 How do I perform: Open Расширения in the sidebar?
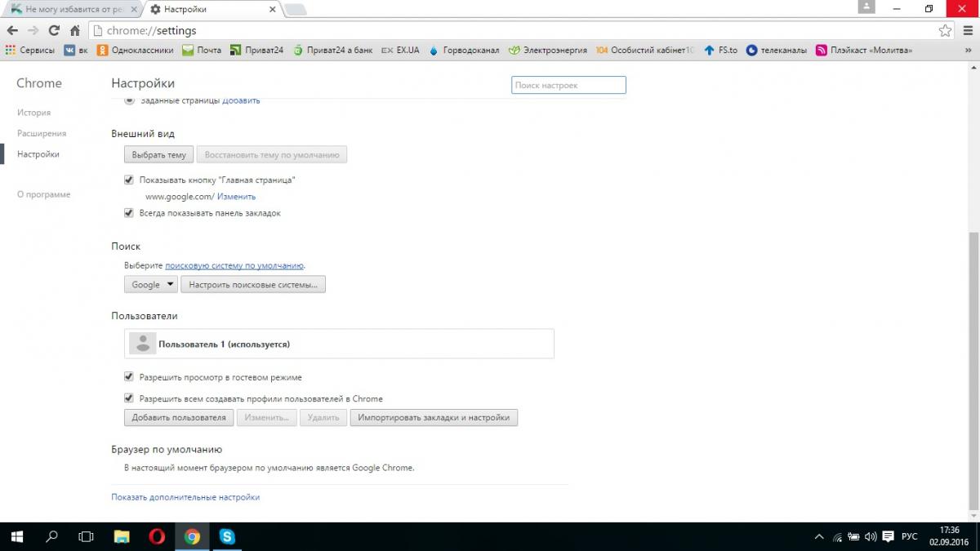42,133
